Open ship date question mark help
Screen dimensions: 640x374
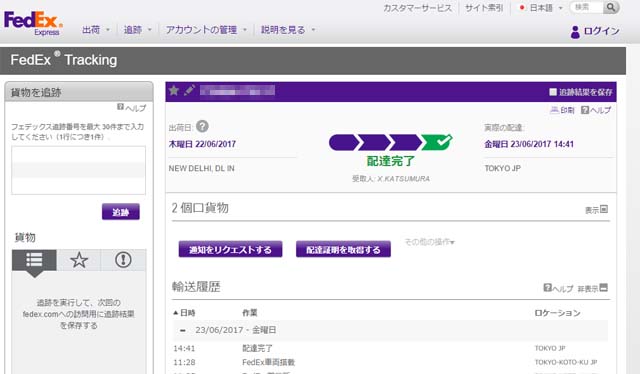(202, 127)
